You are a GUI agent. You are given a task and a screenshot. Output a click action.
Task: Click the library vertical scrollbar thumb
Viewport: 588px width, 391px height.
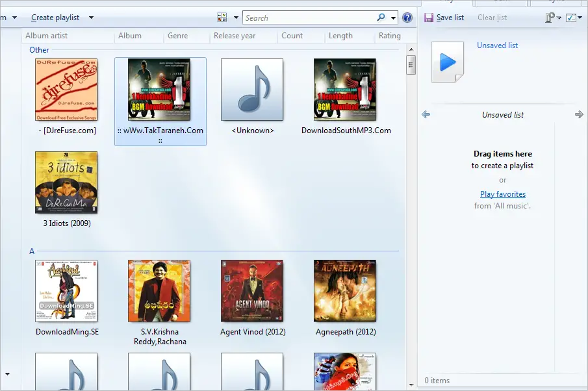click(411, 65)
